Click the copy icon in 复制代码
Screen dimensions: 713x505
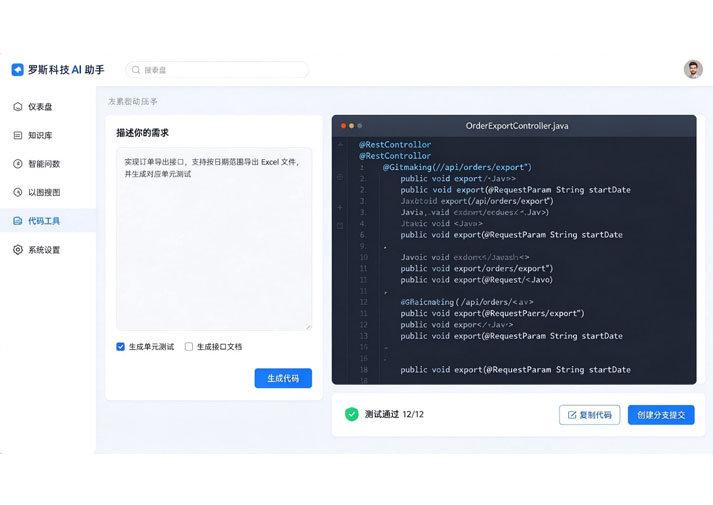[x=572, y=415]
